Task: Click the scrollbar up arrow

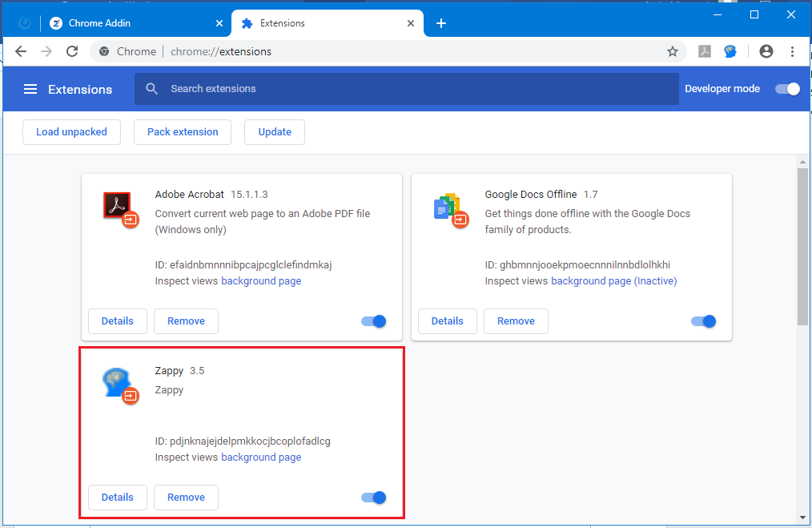Action: tap(802, 162)
